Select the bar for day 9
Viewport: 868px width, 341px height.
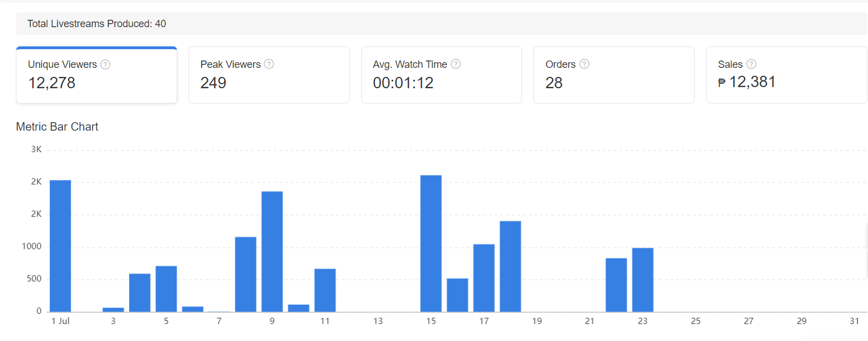click(x=272, y=252)
